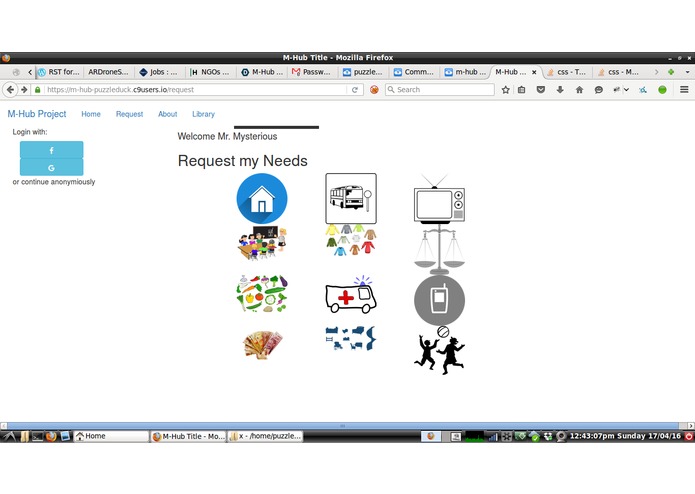695x494 pixels.
Task: Open the Downloads arrow icon
Action: pos(560,89)
